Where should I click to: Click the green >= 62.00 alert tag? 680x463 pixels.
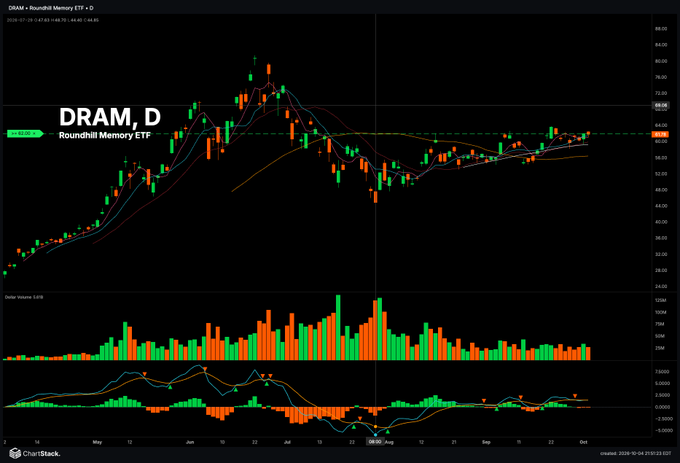25,134
